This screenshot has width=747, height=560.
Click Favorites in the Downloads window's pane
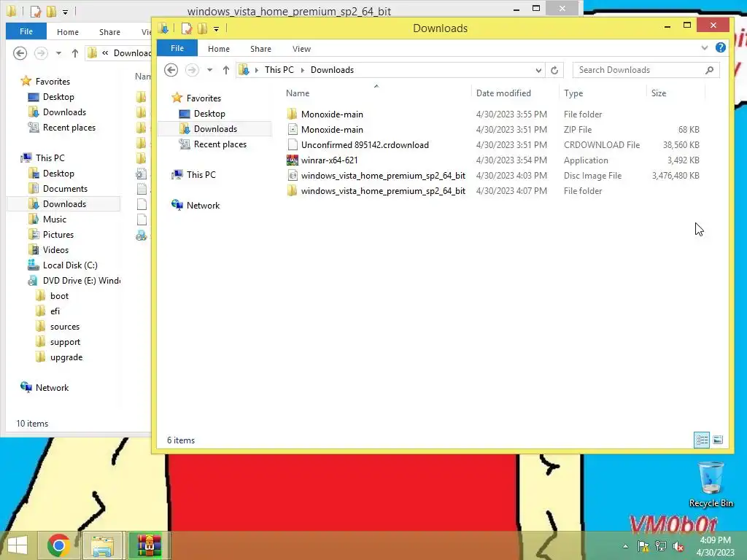click(x=204, y=98)
